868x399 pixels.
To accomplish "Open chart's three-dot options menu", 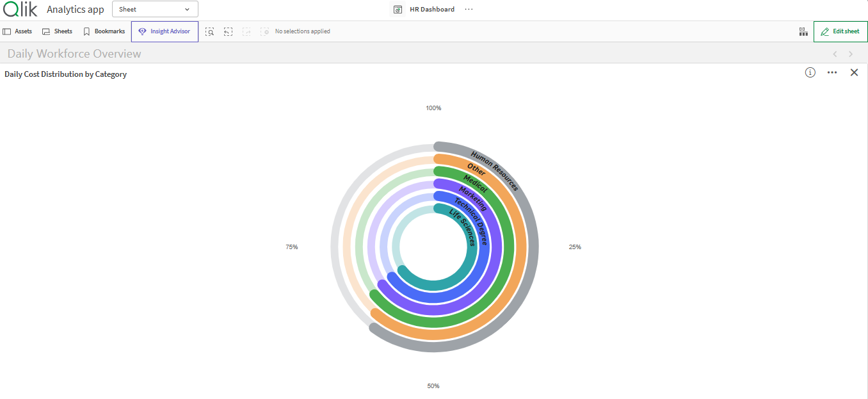I will [x=832, y=72].
